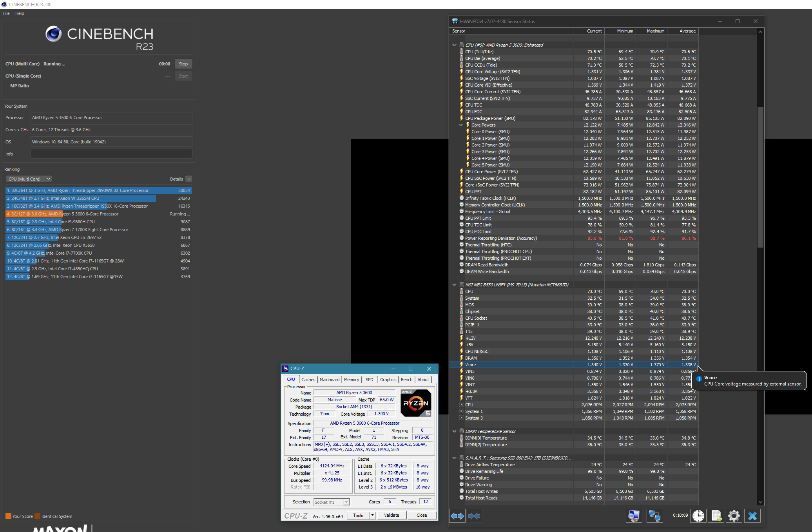
Task: Stop the Multi Core benchmark run
Action: coord(183,64)
